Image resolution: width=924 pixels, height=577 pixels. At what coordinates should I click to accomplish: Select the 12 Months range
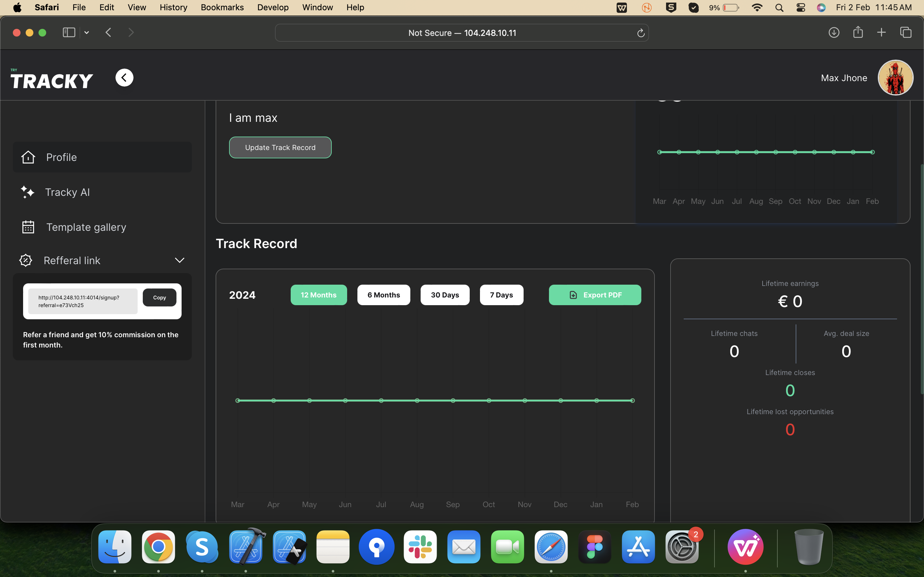[319, 295]
